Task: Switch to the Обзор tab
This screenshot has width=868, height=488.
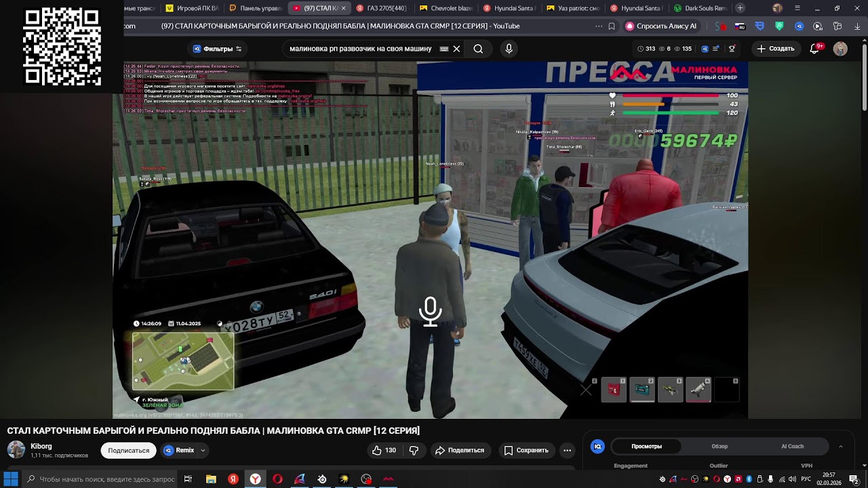Action: tap(719, 446)
